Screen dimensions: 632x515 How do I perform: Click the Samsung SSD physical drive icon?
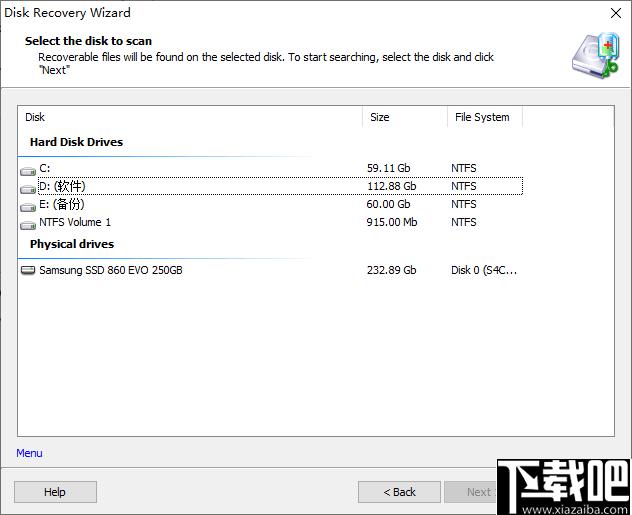point(28,270)
